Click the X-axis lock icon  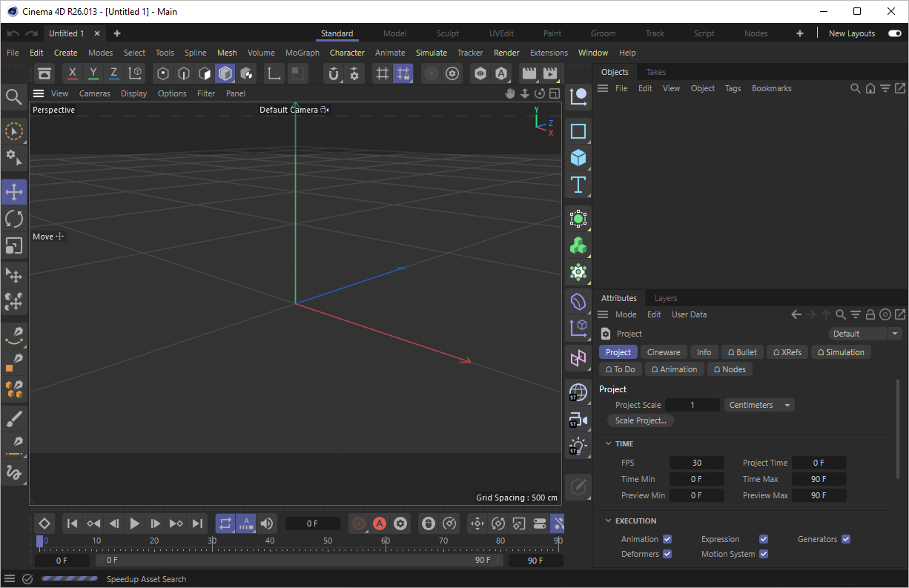tap(72, 73)
